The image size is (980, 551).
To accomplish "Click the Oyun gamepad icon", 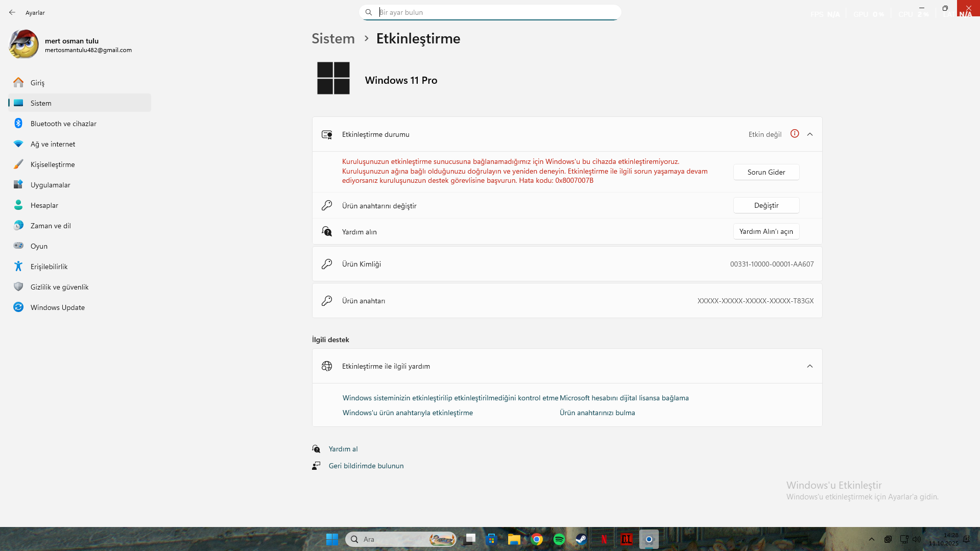I will [18, 246].
